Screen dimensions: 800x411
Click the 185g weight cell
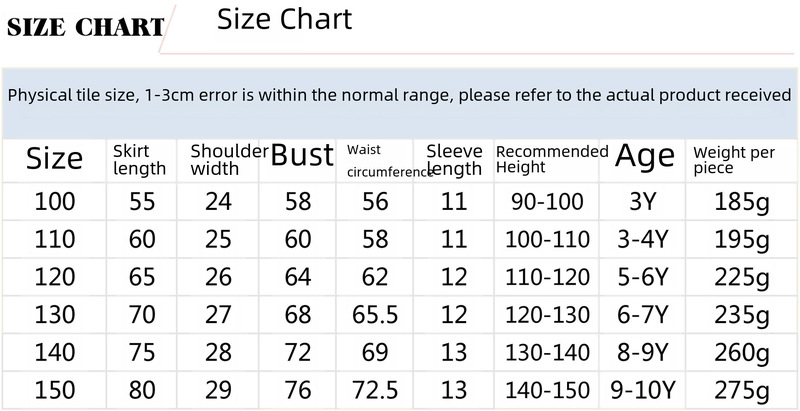pyautogui.click(x=742, y=202)
